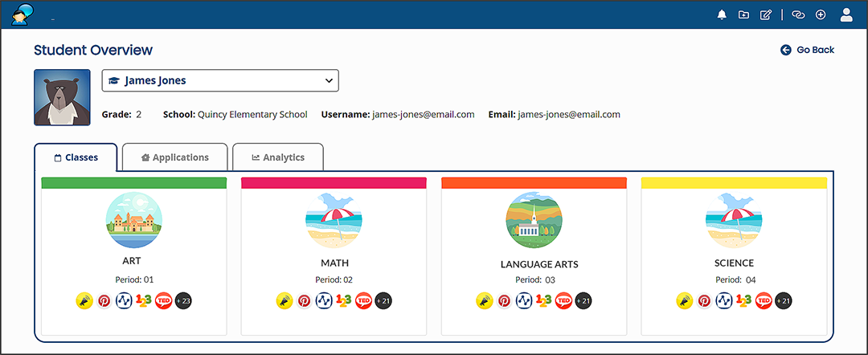Open the TED app in MATH card
This screenshot has height=355, width=868.
coord(364,301)
